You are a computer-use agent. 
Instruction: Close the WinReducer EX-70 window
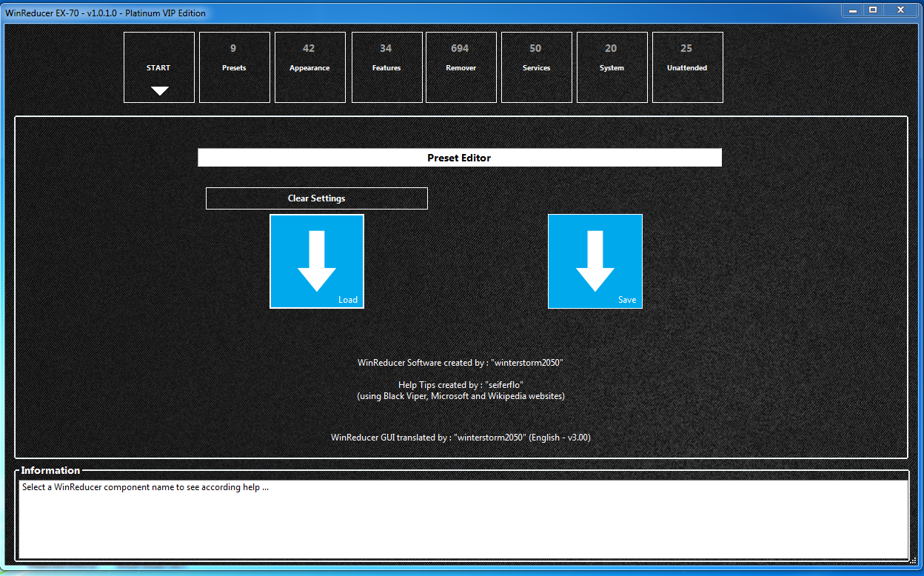(x=901, y=10)
